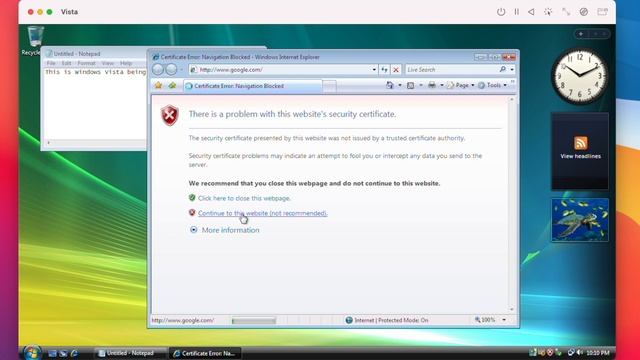Image resolution: width=640 pixels, height=360 pixels.
Task: Click the address bar with google.com URL
Action: click(x=282, y=70)
